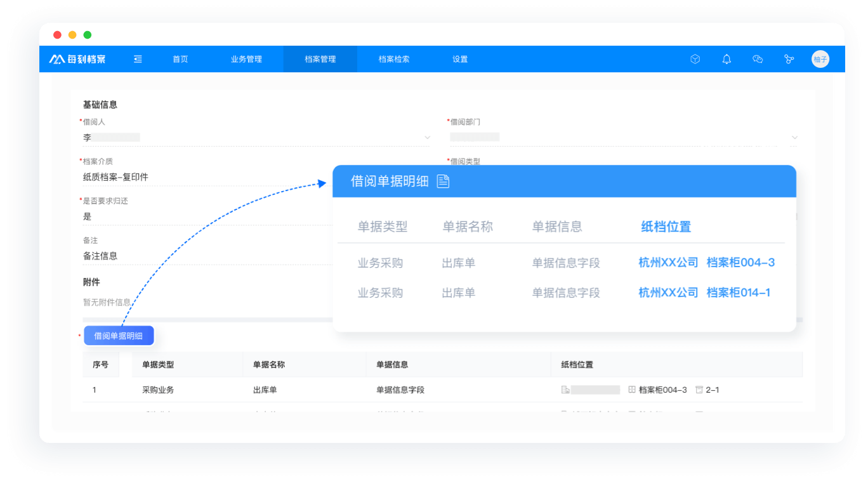
Task: Click the 借阅单据明细 button
Action: point(119,336)
